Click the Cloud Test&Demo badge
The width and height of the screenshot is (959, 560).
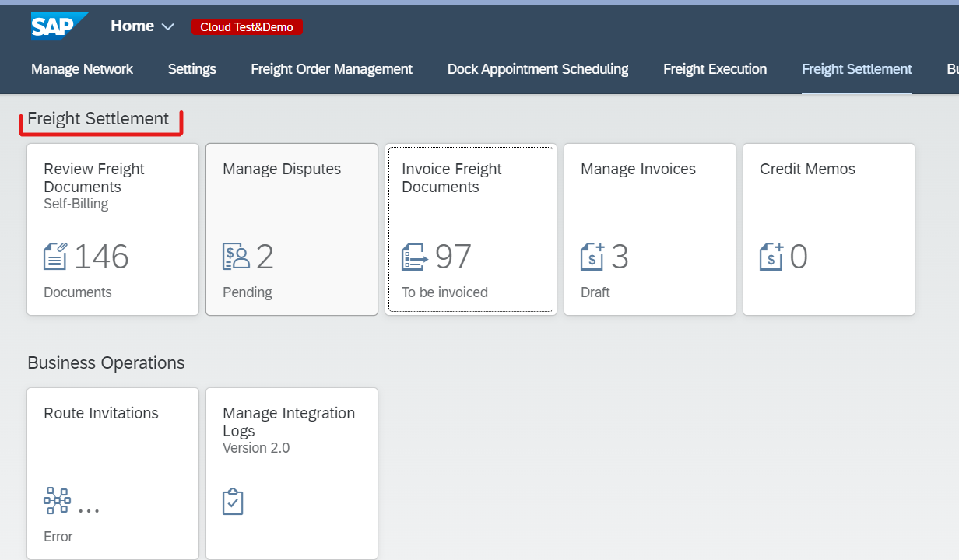247,26
